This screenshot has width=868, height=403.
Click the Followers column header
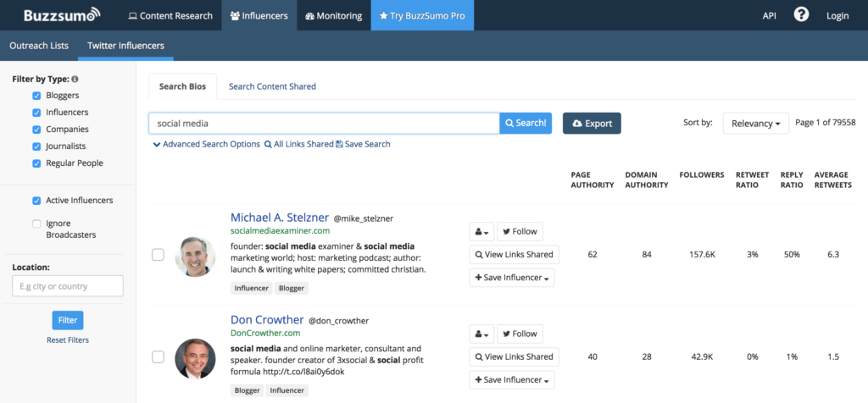701,174
